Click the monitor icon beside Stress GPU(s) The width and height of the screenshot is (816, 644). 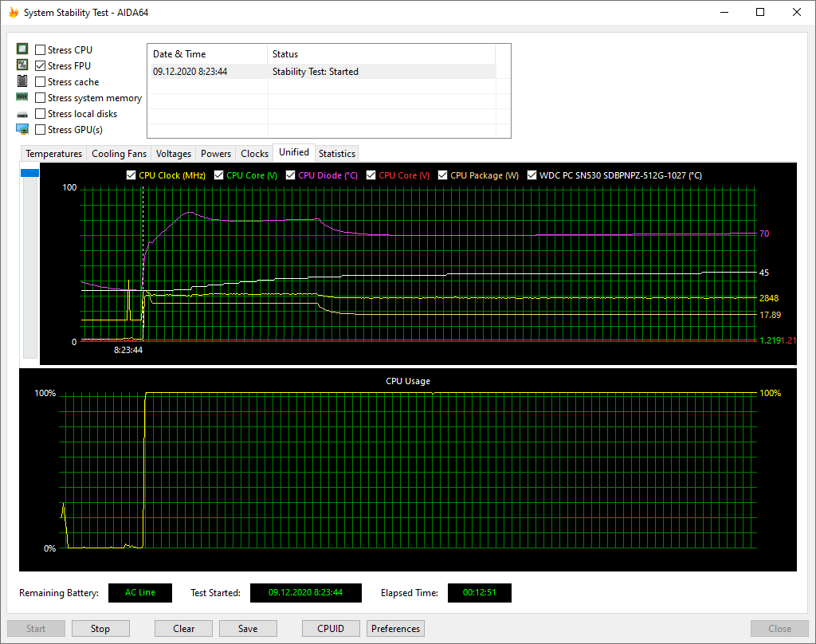[22, 129]
